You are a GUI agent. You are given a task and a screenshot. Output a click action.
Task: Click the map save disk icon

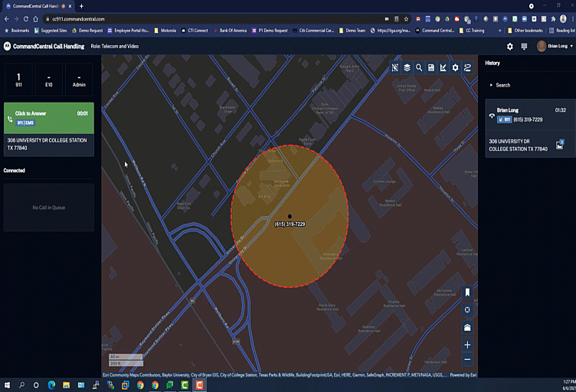point(431,67)
